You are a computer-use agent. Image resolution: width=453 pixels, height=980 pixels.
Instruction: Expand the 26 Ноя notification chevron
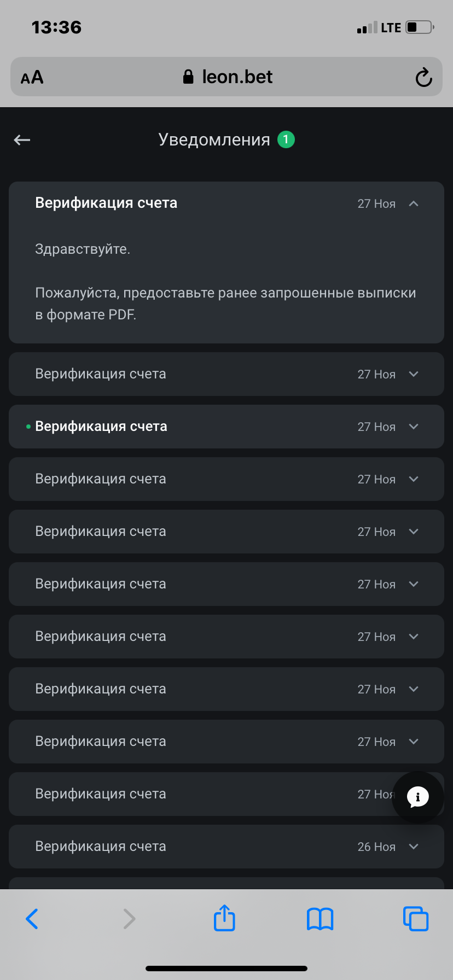tap(414, 847)
